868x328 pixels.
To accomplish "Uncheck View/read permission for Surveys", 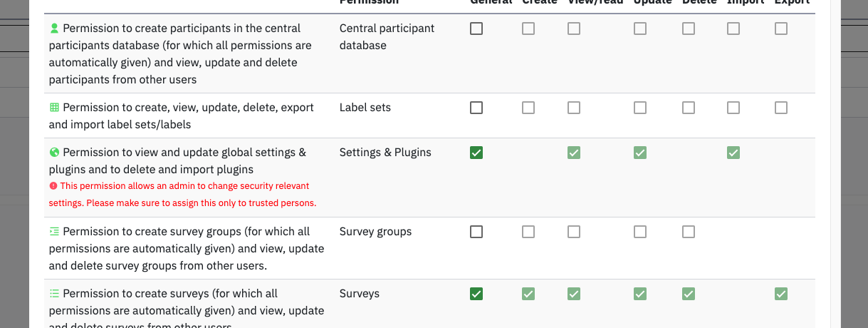I will [x=574, y=294].
